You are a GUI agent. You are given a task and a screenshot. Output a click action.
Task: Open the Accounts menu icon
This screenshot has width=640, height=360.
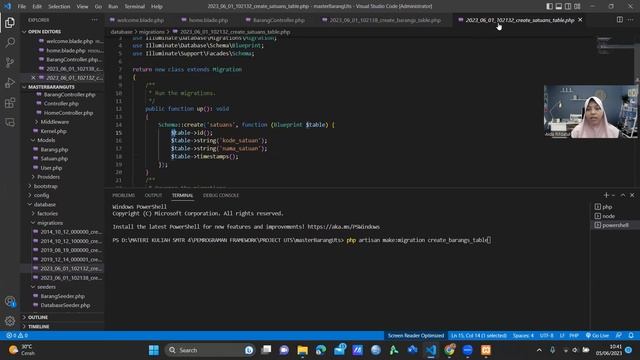10,302
